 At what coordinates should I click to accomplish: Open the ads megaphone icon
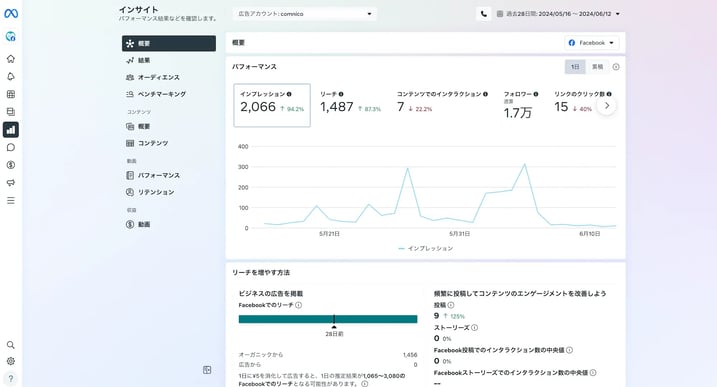point(11,183)
